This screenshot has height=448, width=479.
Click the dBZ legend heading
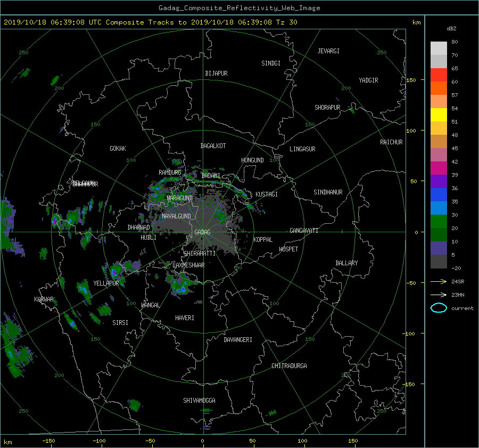click(451, 28)
